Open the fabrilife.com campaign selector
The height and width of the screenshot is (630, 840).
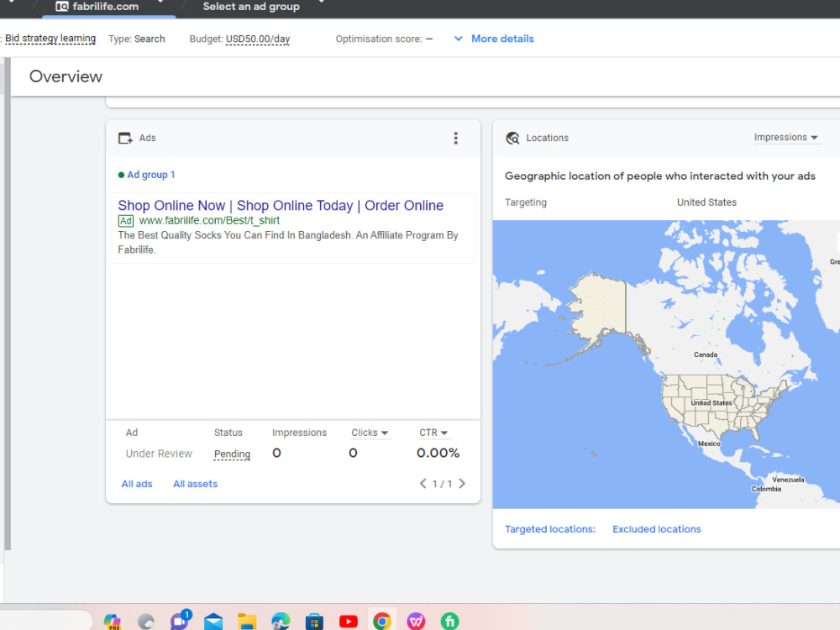click(x=108, y=7)
